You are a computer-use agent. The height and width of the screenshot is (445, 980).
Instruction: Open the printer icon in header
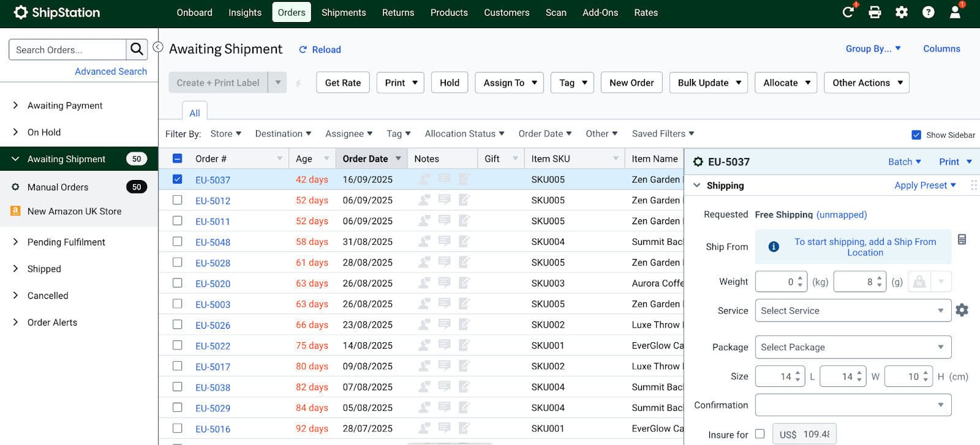[875, 12]
